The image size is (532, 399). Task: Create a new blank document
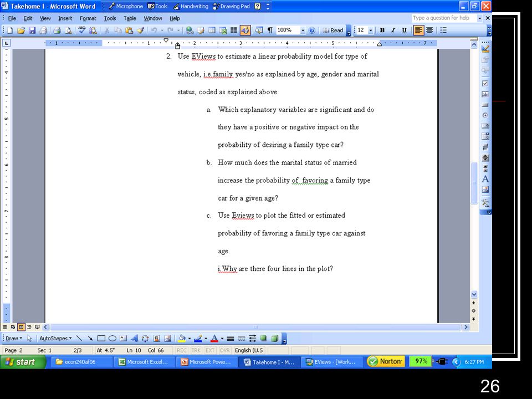(x=10, y=30)
